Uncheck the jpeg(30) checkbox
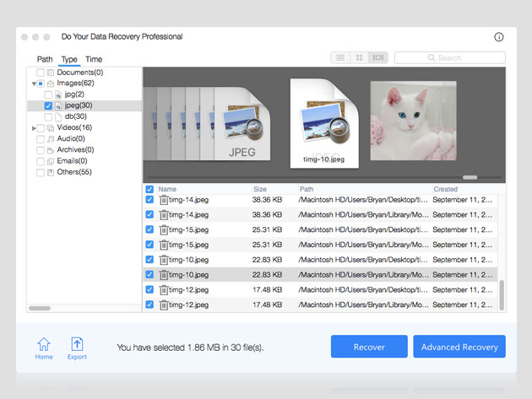The width and height of the screenshot is (532, 399). (x=48, y=105)
